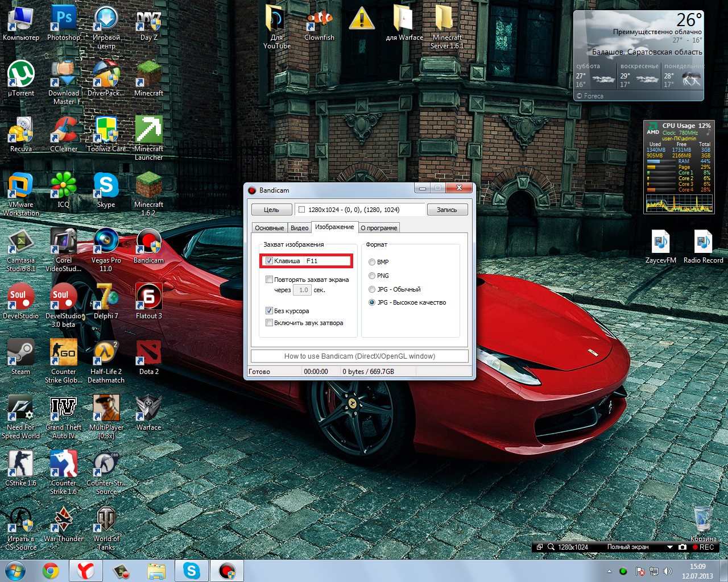Click the volume speaker icon in system tray

(668, 571)
